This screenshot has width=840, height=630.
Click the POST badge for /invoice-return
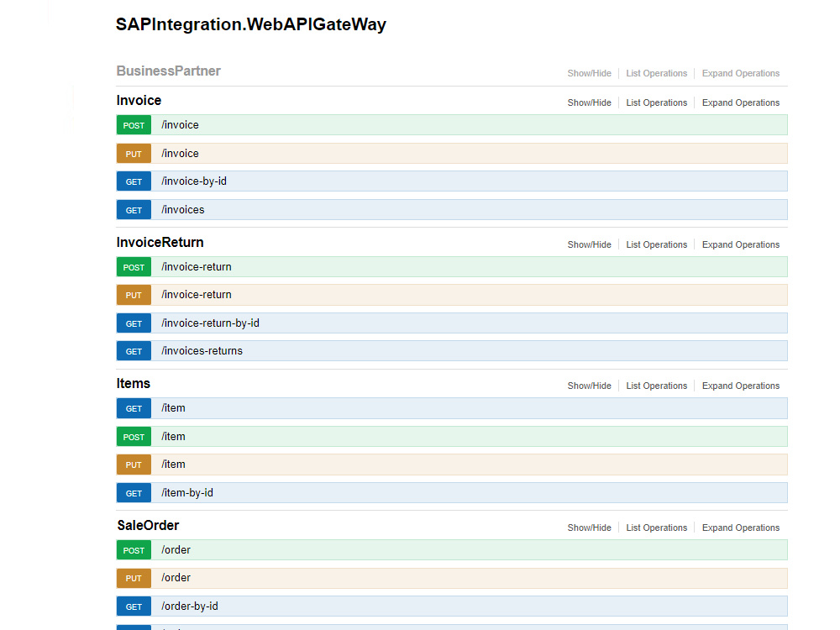pyautogui.click(x=134, y=267)
